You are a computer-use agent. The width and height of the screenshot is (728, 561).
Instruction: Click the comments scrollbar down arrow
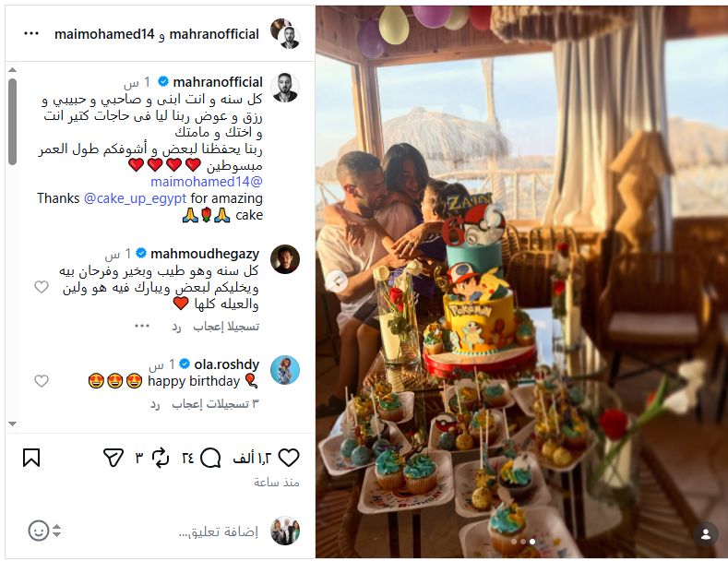[x=13, y=424]
